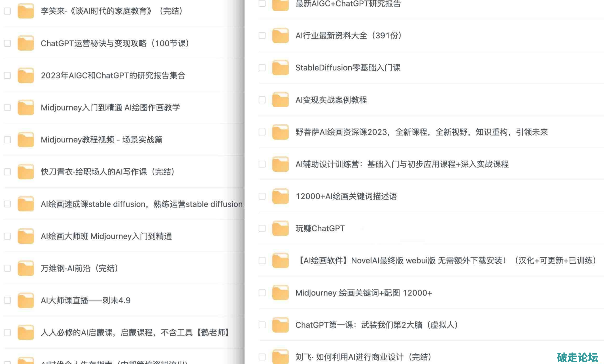Click folder icon for 玩赚ChatGPT

[x=280, y=228]
